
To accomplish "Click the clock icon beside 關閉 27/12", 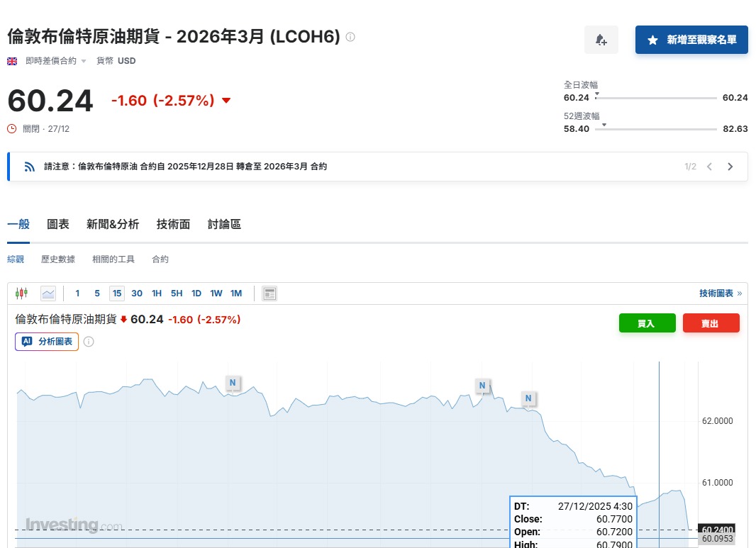I will [x=10, y=128].
